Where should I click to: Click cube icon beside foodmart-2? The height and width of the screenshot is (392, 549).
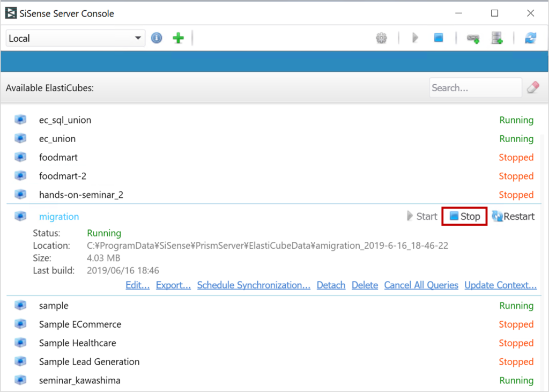(20, 175)
